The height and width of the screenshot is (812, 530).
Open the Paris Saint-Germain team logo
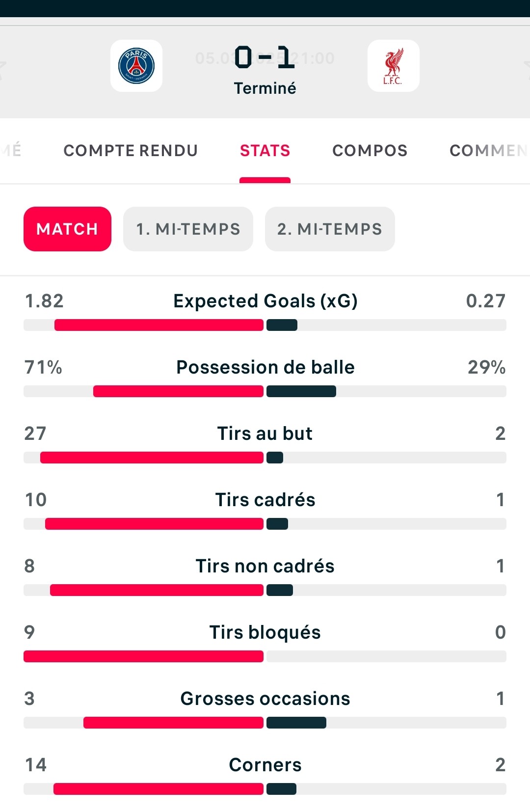[x=136, y=66]
